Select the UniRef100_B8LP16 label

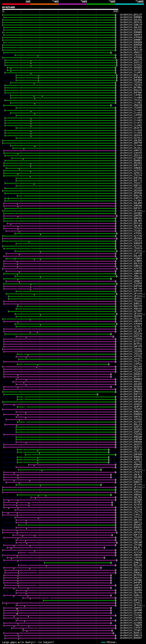pyautogui.click(x=131, y=263)
